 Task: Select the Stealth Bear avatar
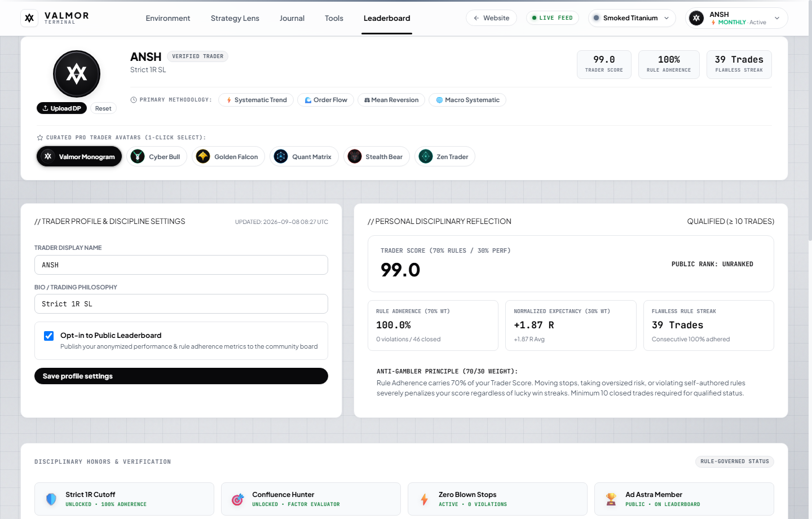click(x=377, y=157)
